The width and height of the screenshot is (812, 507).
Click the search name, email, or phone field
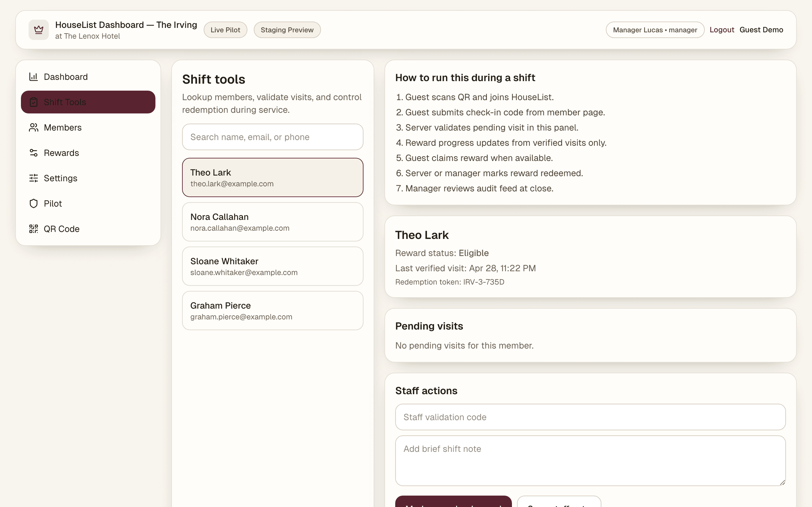pos(272,137)
